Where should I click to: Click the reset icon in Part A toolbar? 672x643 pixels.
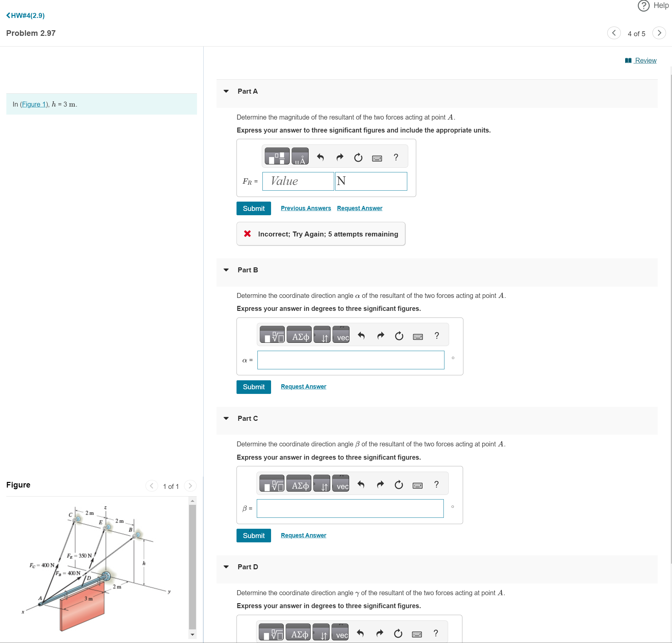coord(358,157)
